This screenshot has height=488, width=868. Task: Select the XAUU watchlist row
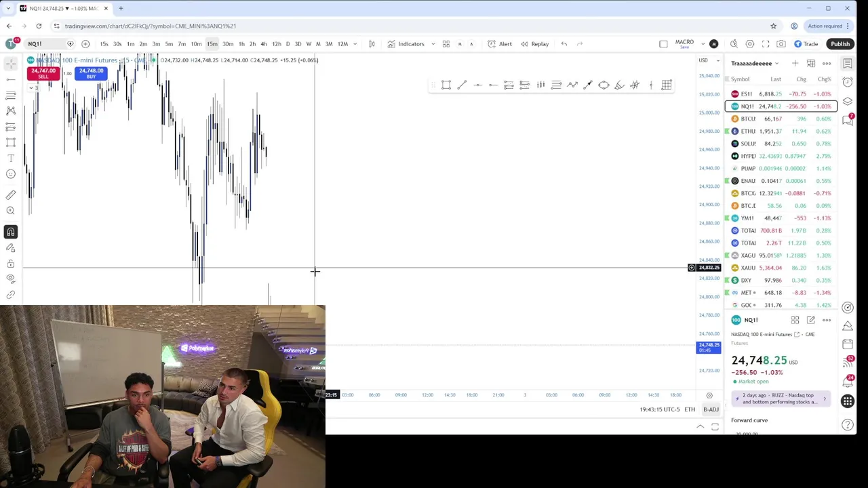(x=781, y=268)
